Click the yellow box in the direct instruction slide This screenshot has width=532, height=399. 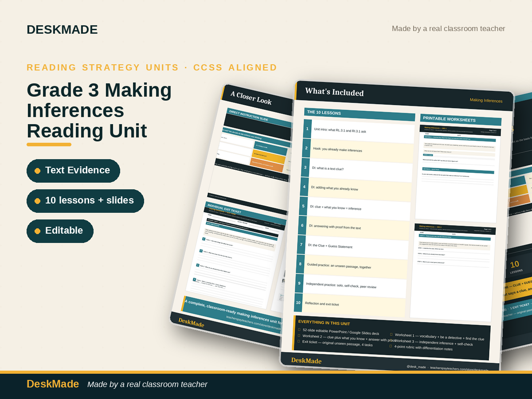tap(269, 156)
